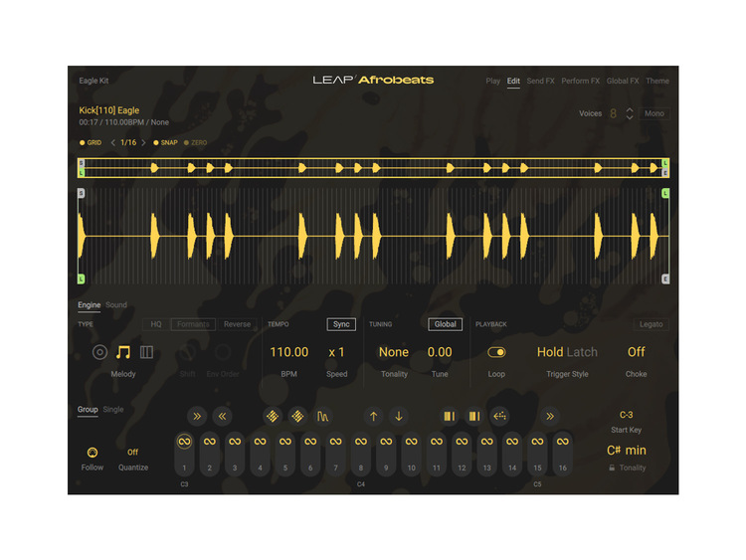
Task: Select the Latch trigger style
Action: click(582, 352)
